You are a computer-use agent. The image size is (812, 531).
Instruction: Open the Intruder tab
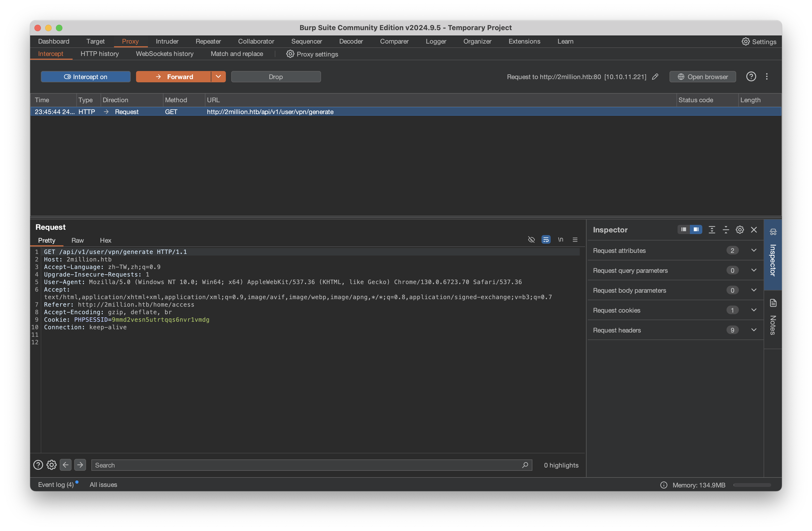pyautogui.click(x=167, y=41)
